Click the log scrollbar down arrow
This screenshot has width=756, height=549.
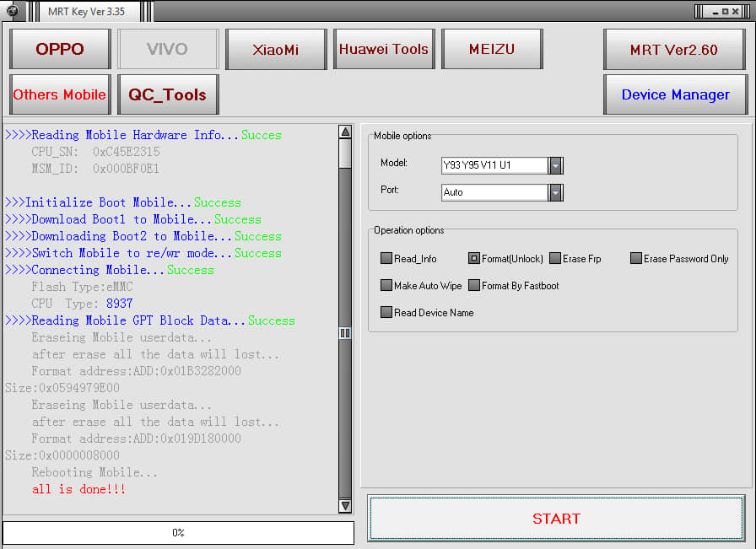point(345,506)
